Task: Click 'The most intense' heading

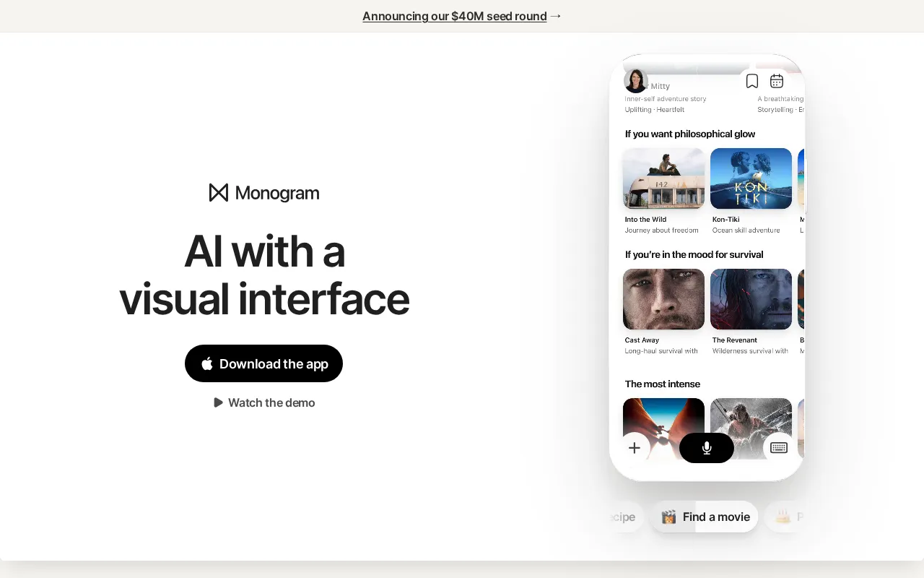Action: 663,384
